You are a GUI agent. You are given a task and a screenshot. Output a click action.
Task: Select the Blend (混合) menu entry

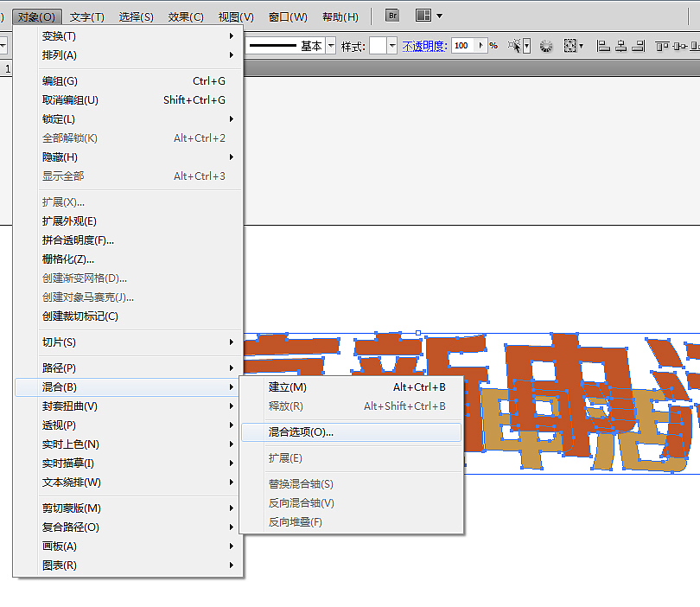pyautogui.click(x=129, y=387)
